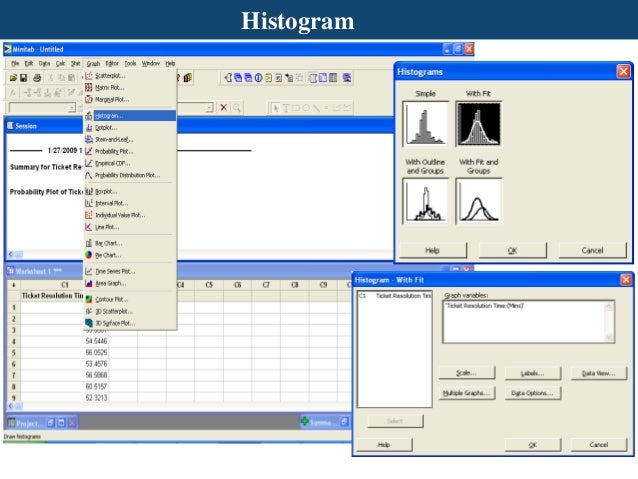
Task: Click in the Graph variables text box
Action: [x=527, y=322]
